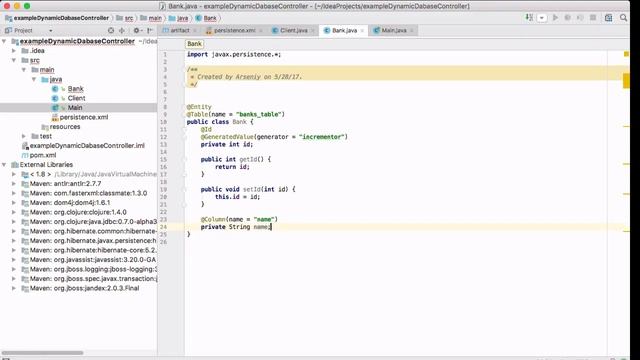Select the Bank class in project tree
The width and height of the screenshot is (640, 360).
click(x=76, y=89)
